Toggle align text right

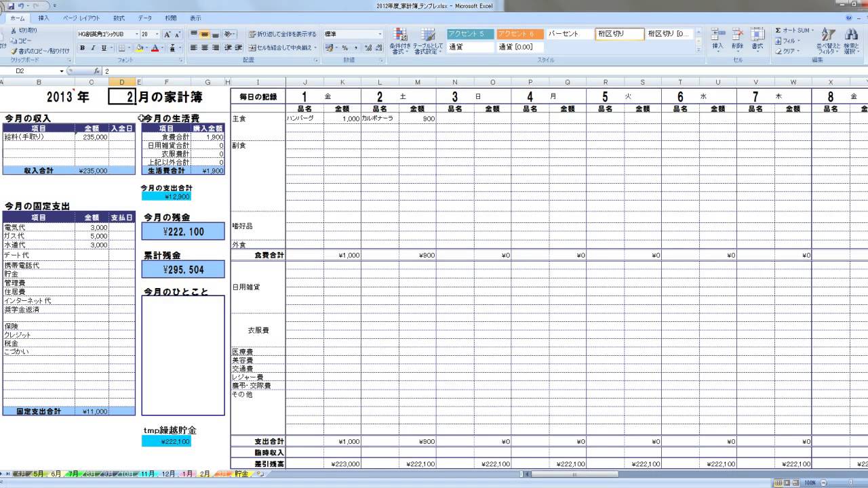click(216, 48)
